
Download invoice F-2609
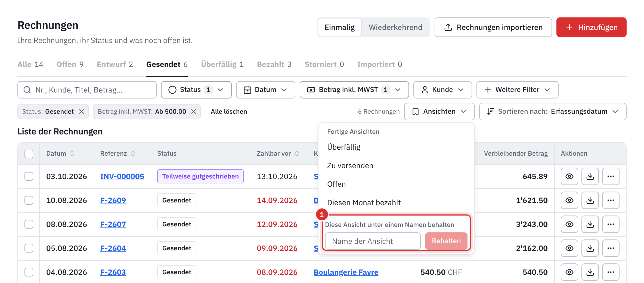click(590, 200)
